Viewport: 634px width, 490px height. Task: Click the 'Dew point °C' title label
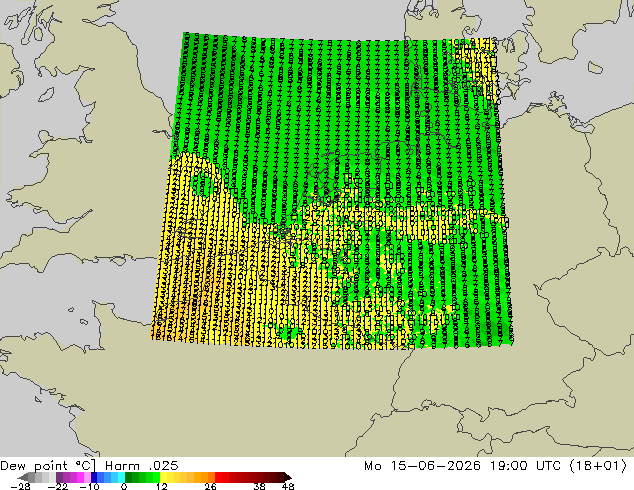point(48,466)
